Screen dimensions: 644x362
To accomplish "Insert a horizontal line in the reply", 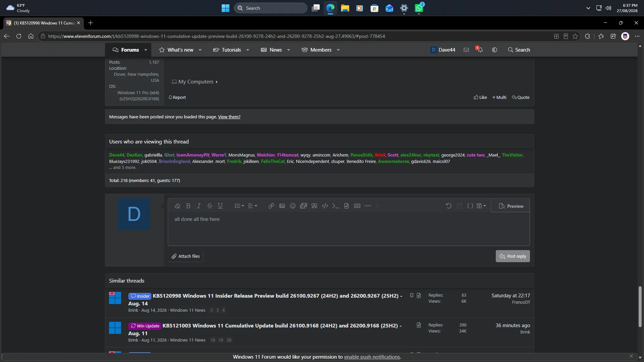I will click(368, 206).
